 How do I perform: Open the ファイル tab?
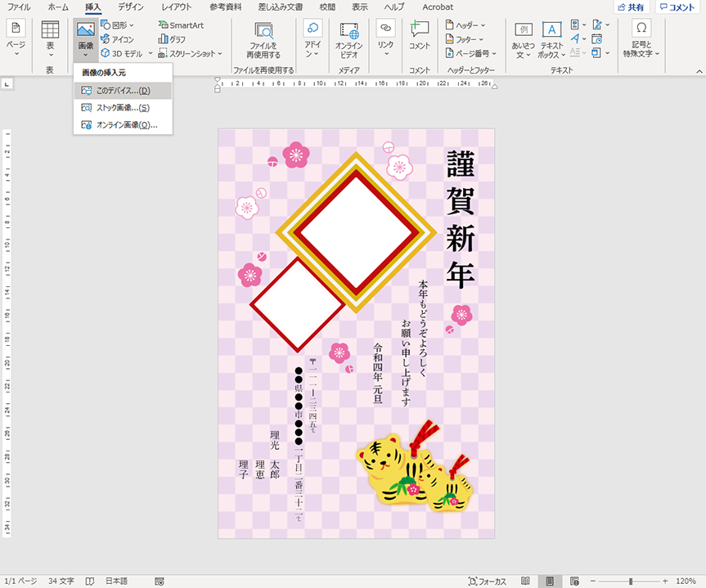point(19,7)
